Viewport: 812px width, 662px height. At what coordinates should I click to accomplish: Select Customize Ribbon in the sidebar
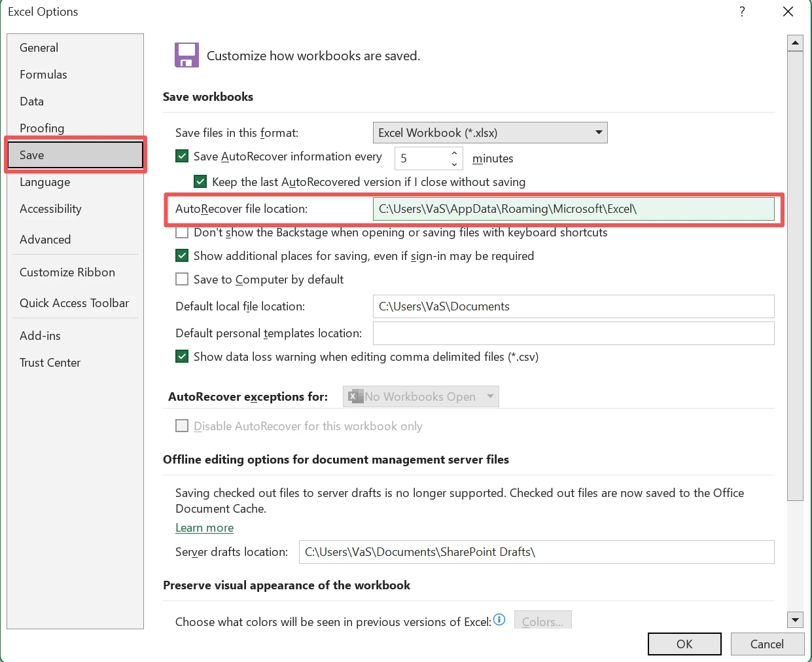(75, 272)
